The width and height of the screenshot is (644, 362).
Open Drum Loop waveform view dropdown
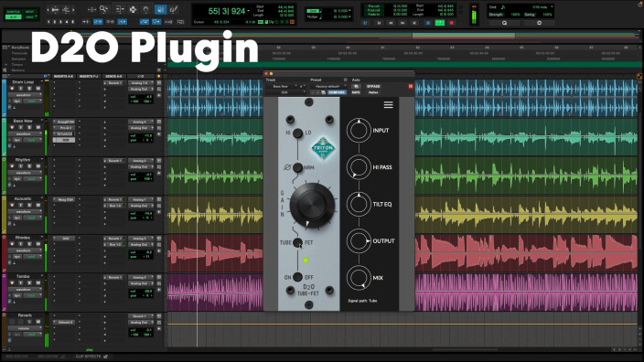tap(25, 95)
